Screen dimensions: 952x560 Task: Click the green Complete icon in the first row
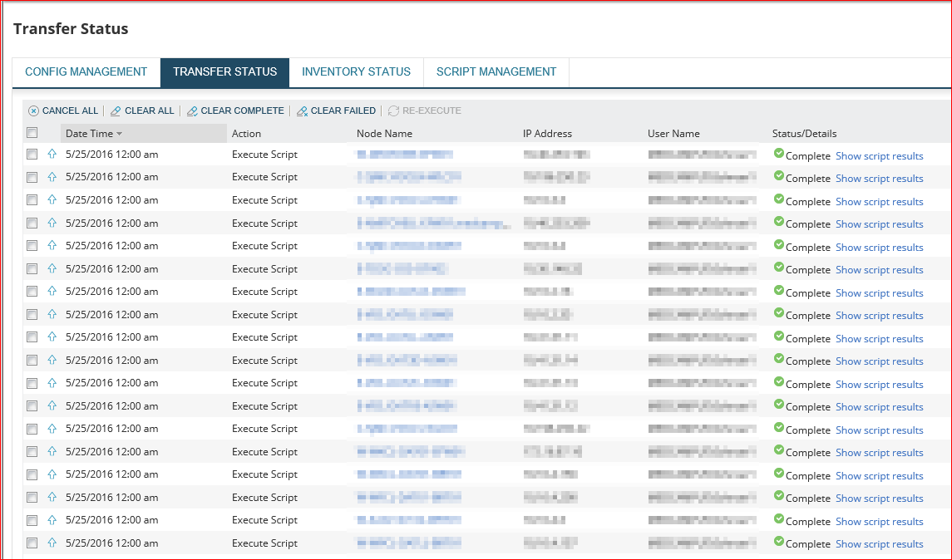point(779,153)
